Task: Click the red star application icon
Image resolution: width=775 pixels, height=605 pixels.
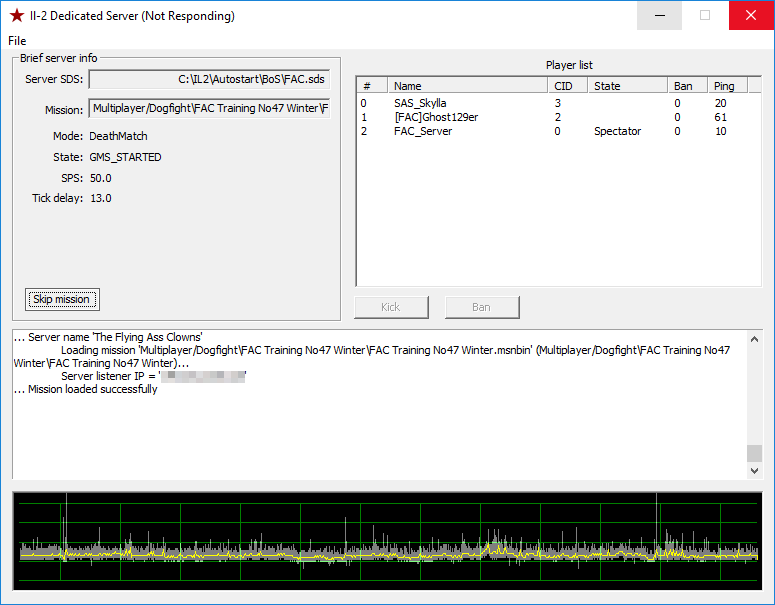Action: (16, 16)
